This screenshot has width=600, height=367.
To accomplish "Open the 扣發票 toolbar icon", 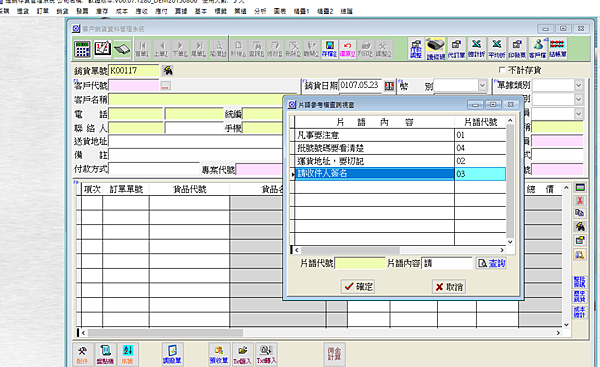I will click(x=517, y=49).
